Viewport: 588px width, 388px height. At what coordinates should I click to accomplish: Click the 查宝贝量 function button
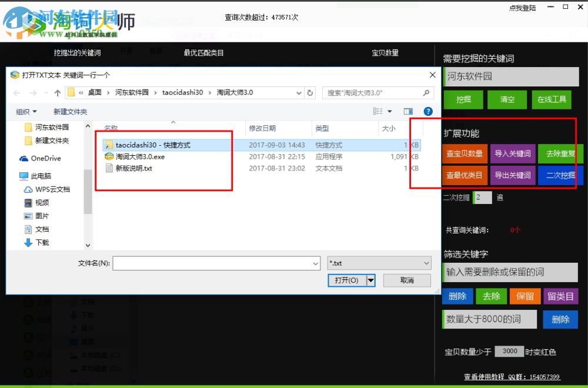(x=465, y=153)
